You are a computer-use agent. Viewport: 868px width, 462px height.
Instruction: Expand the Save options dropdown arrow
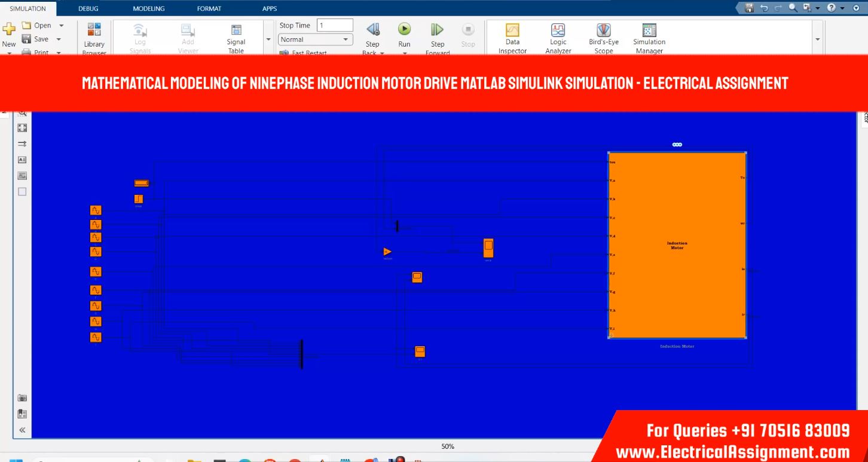(x=59, y=39)
